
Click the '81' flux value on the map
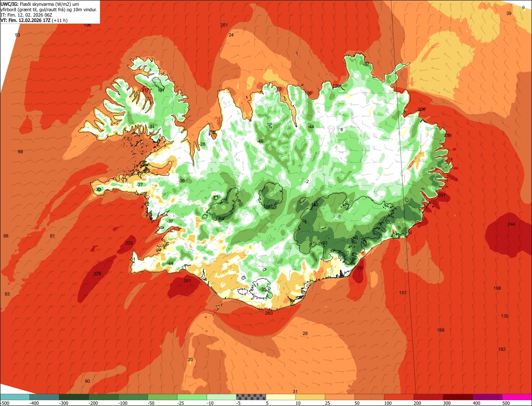(x=52, y=236)
